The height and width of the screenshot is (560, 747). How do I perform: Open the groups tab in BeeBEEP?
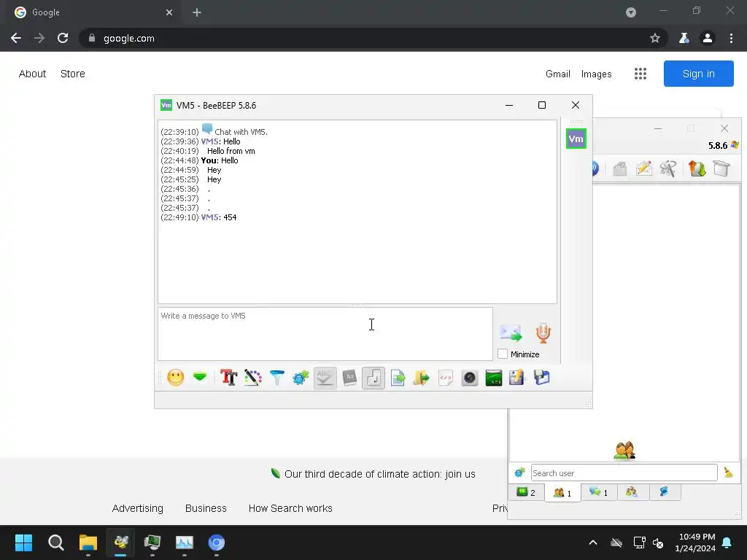tap(632, 492)
